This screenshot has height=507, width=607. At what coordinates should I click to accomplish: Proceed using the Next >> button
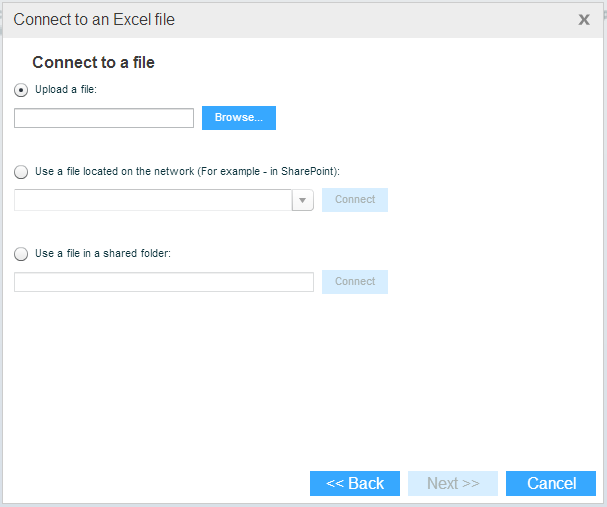(453, 484)
